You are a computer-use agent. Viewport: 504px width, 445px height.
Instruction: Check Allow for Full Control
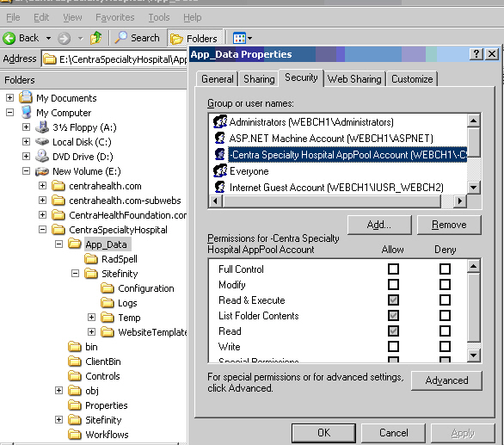tap(393, 269)
